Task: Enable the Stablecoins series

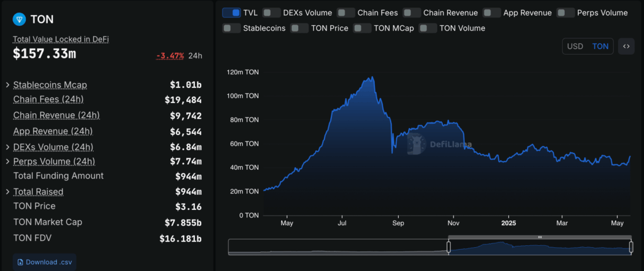Action: tap(231, 28)
